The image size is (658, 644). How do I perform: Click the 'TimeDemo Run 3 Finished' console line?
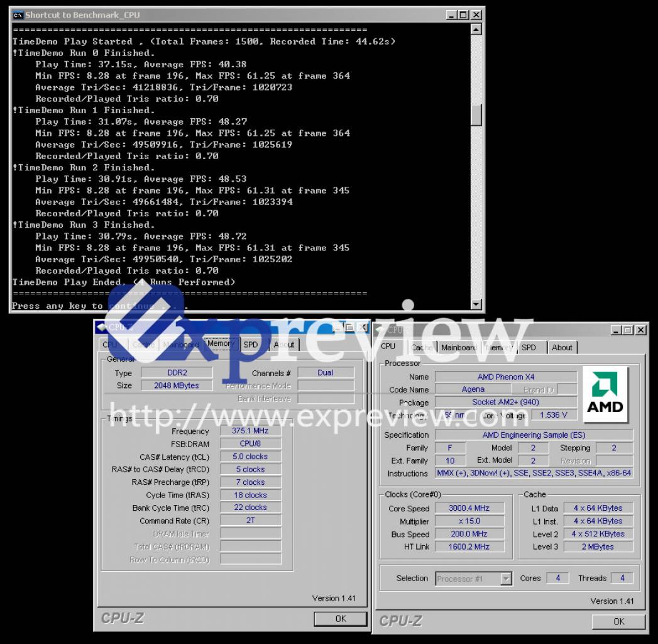(84, 225)
